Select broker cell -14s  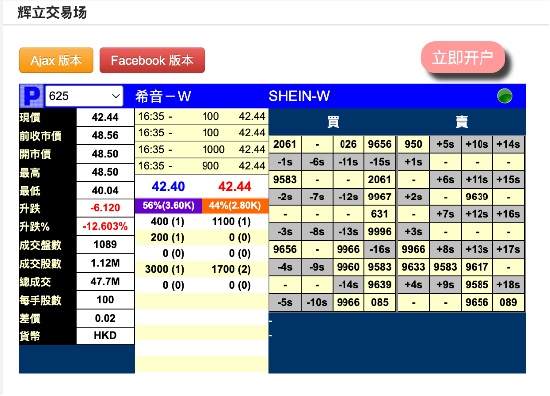348,284
